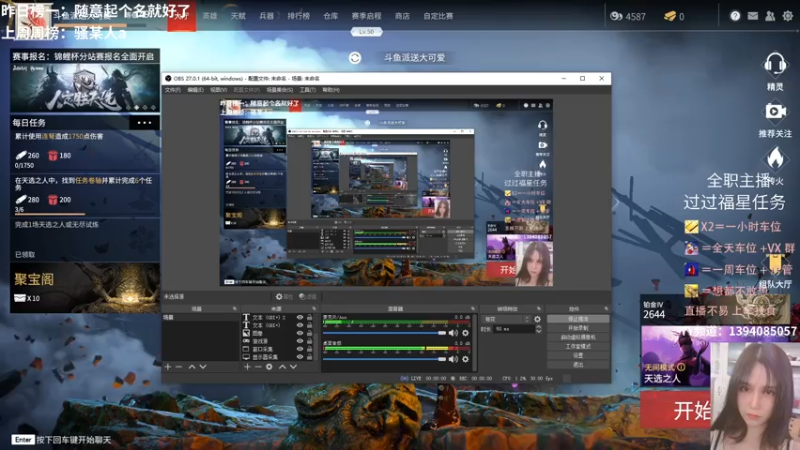Open the game settings gear icon
The height and width of the screenshot is (450, 800).
click(788, 16)
